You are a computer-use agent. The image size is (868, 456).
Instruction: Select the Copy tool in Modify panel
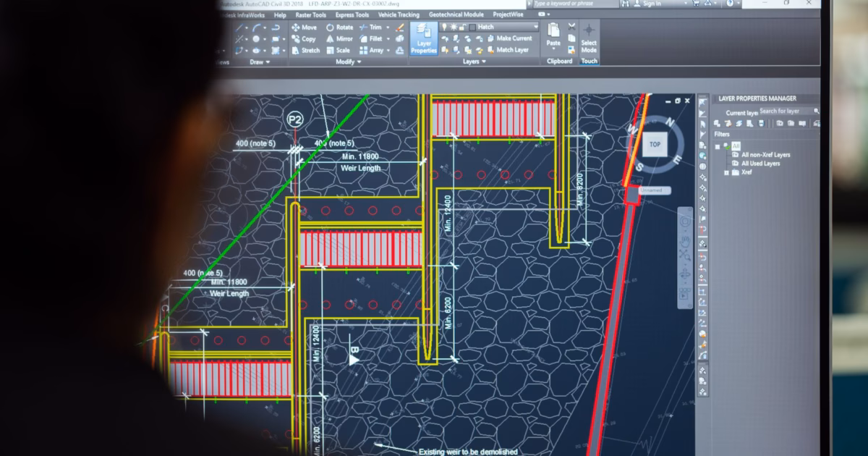305,38
